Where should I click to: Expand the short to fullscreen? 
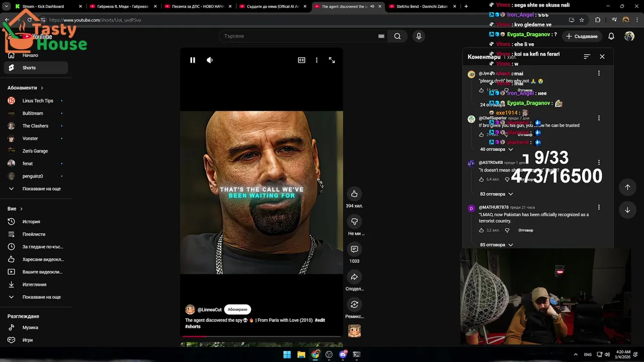[x=332, y=60]
